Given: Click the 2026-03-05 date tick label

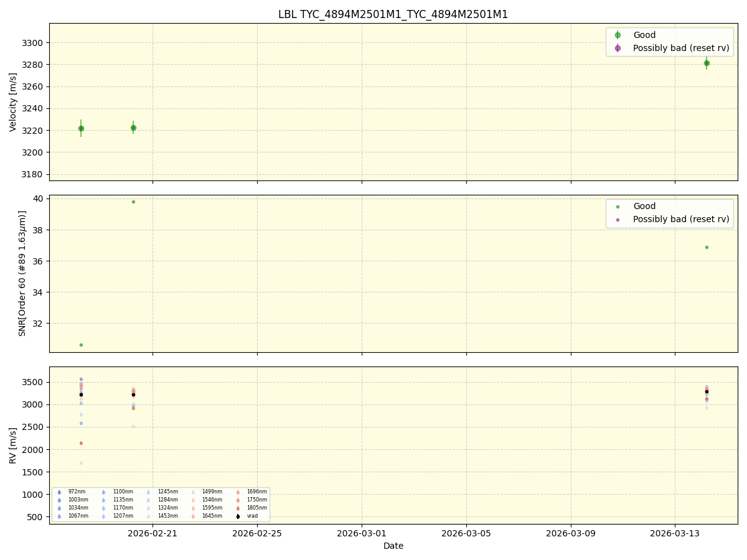Looking at the screenshot, I should [466, 533].
